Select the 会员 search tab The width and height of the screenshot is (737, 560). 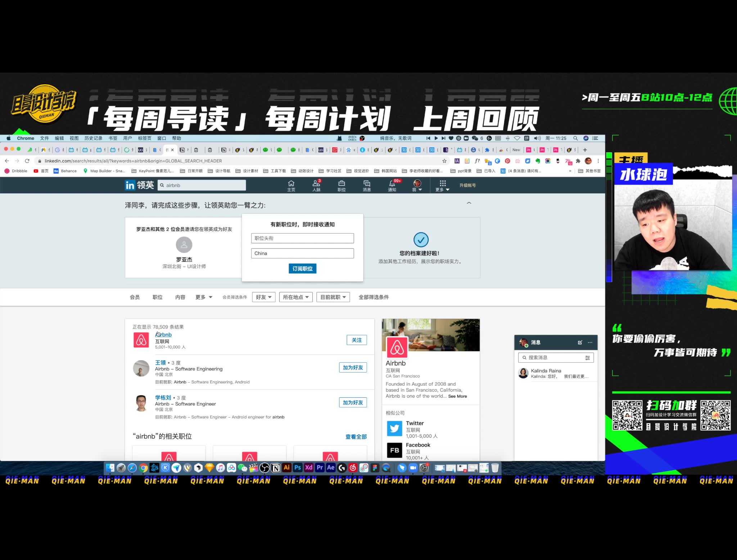pyautogui.click(x=135, y=297)
